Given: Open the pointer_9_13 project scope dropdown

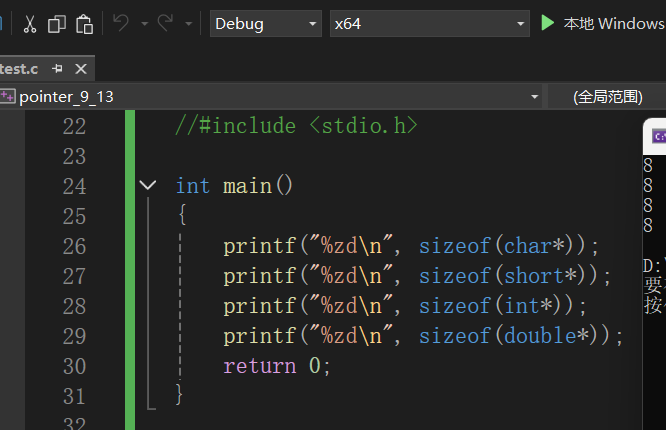Looking at the screenshot, I should (x=271, y=97).
